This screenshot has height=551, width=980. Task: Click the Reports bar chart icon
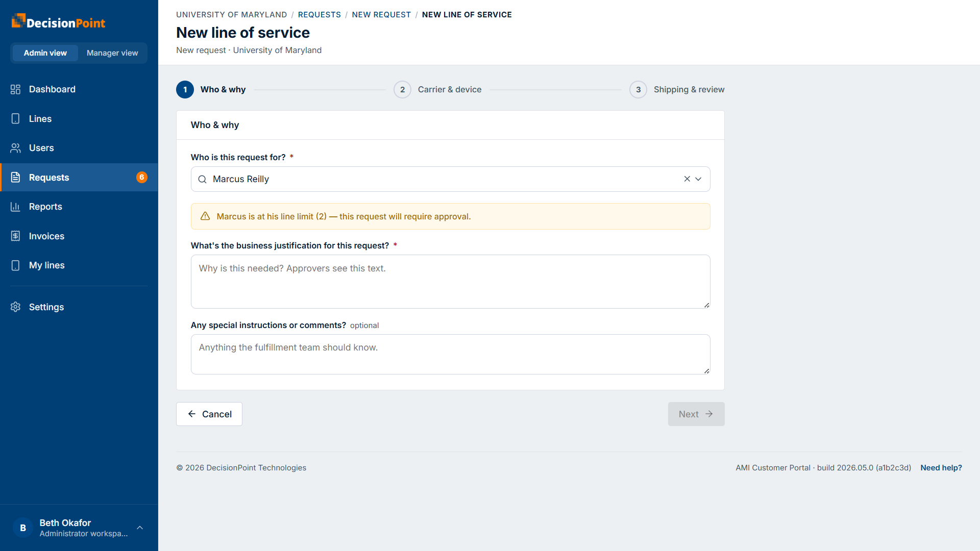coord(15,207)
